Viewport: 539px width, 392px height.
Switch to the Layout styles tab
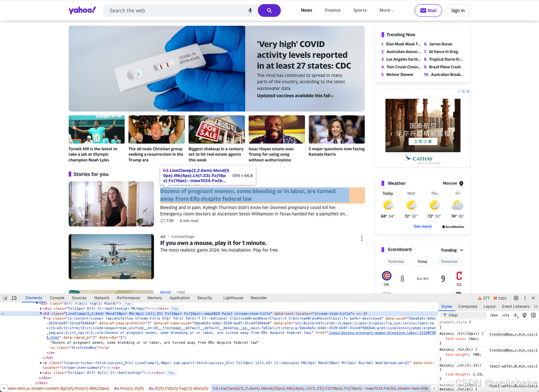489,307
